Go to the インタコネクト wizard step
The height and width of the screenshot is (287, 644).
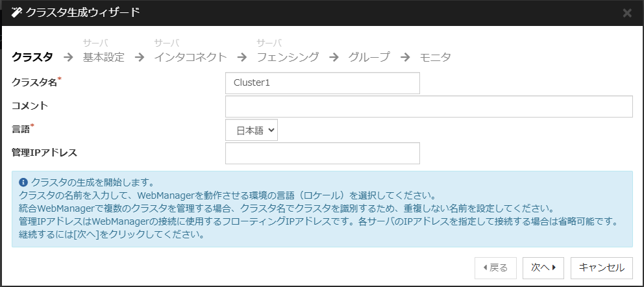(190, 57)
